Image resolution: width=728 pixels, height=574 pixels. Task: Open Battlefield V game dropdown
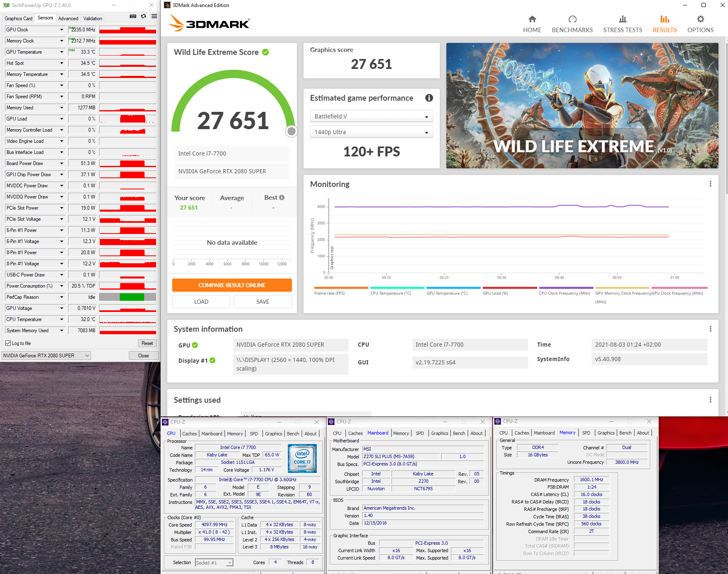[371, 116]
